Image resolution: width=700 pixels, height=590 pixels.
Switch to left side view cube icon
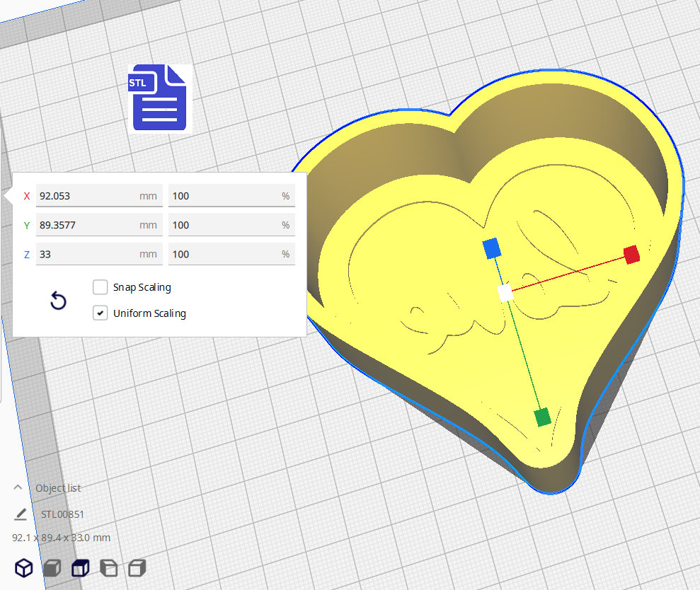tap(108, 567)
